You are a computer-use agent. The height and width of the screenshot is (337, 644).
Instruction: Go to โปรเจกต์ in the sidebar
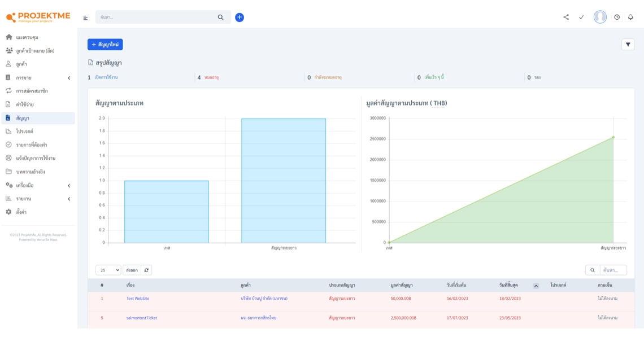click(24, 132)
